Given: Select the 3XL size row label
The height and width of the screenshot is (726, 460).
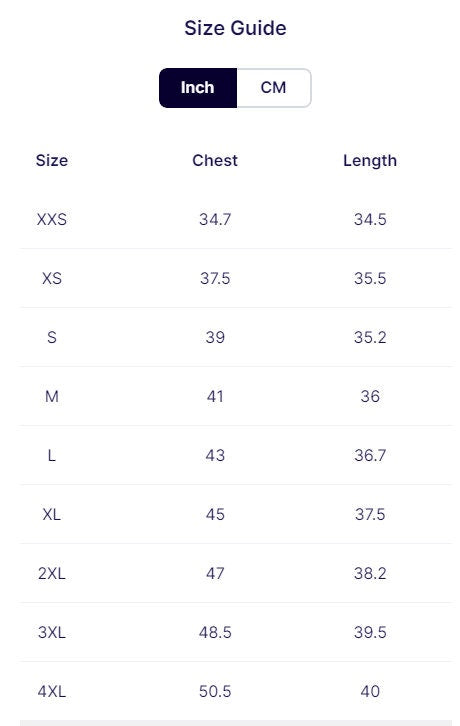Looking at the screenshot, I should 52,632.
